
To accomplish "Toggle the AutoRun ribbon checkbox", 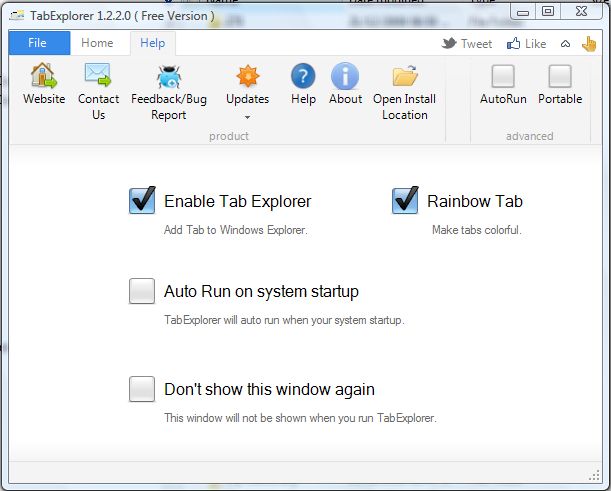I will click(503, 76).
